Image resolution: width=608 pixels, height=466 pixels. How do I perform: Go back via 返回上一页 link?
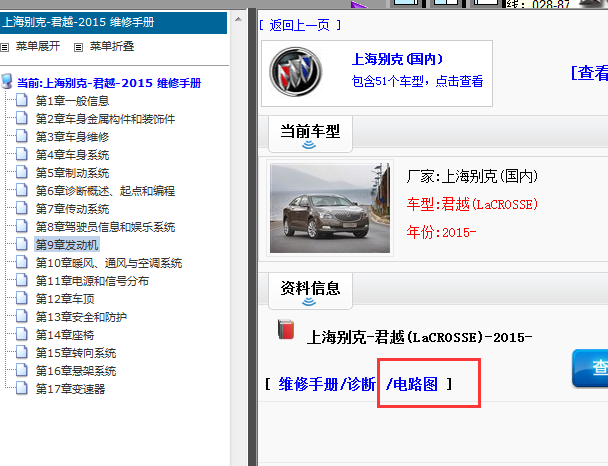point(300,25)
